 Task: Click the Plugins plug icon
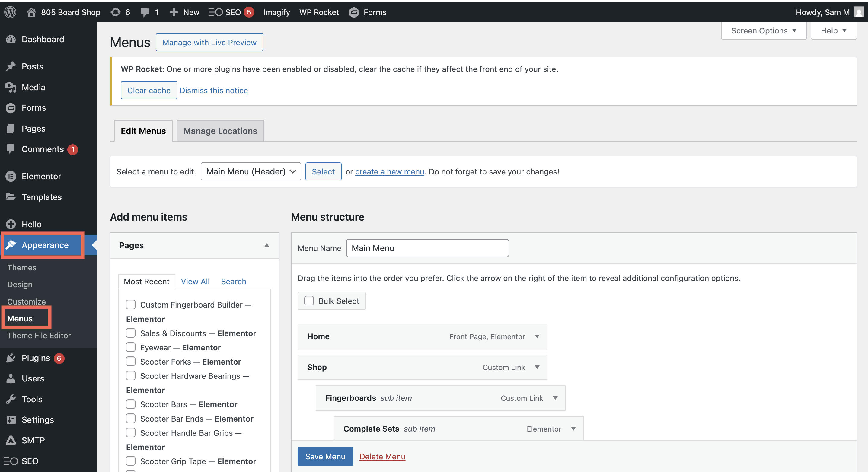(x=11, y=358)
